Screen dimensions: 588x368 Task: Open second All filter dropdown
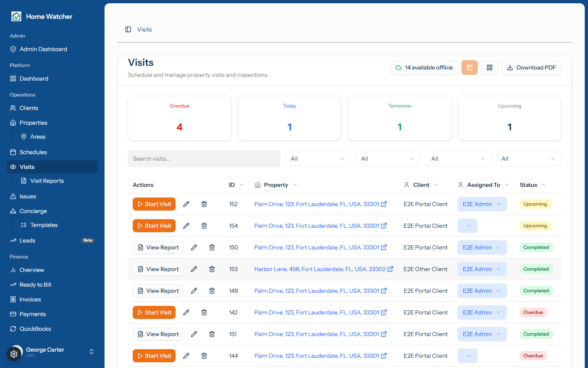point(388,159)
